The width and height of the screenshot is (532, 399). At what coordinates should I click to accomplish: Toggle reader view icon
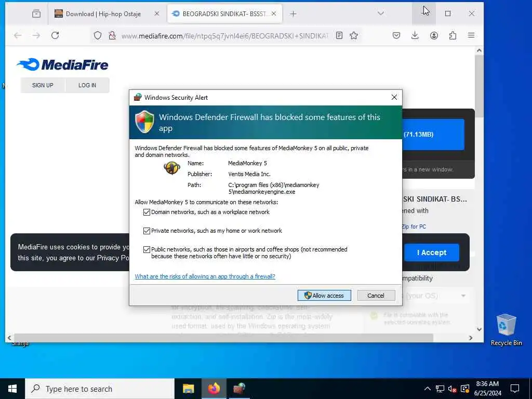coord(339,35)
